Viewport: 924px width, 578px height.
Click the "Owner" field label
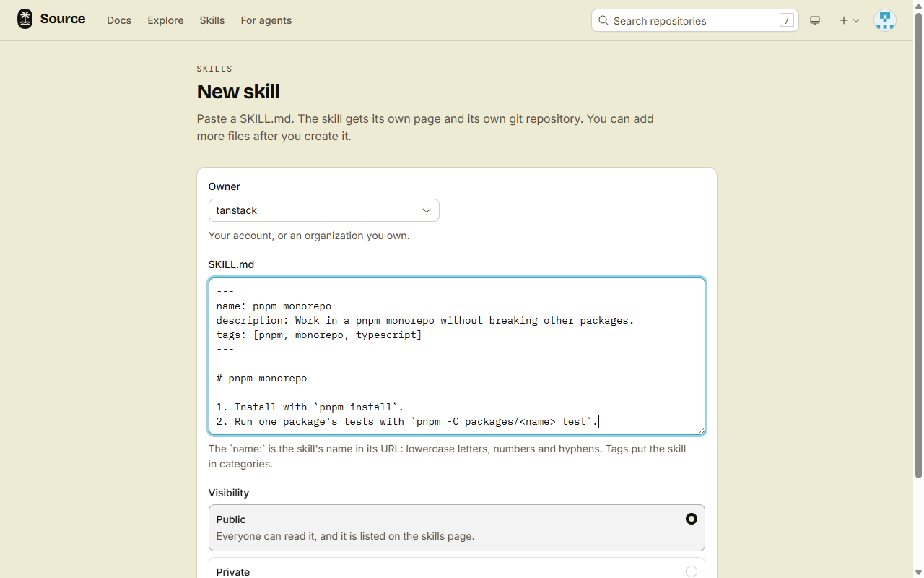225,186
